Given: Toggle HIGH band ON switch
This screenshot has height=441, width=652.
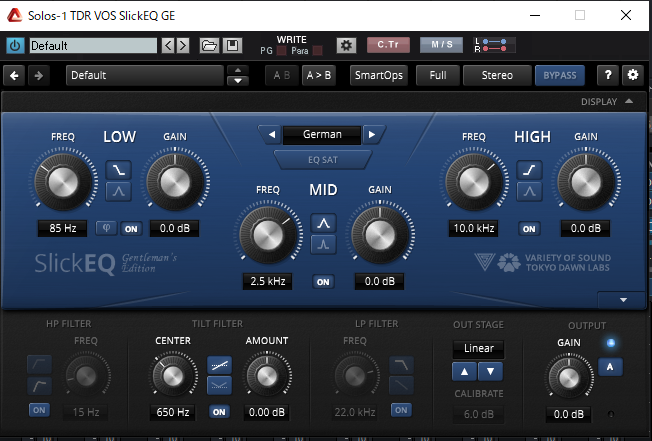Looking at the screenshot, I should tap(529, 229).
